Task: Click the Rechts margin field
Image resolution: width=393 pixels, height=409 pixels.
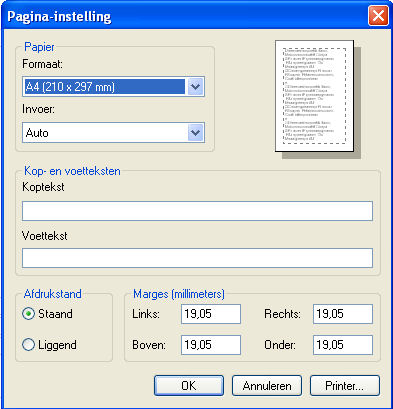Action: (343, 314)
